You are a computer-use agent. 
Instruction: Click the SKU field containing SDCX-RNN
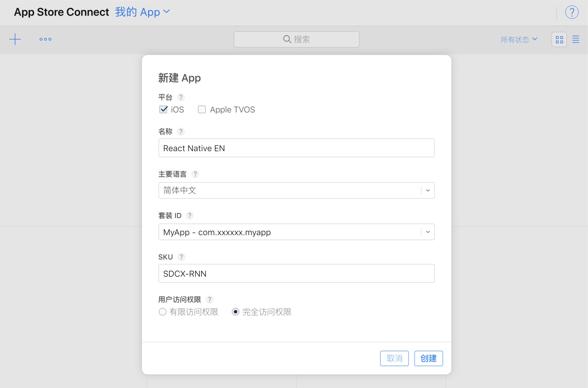pyautogui.click(x=296, y=273)
